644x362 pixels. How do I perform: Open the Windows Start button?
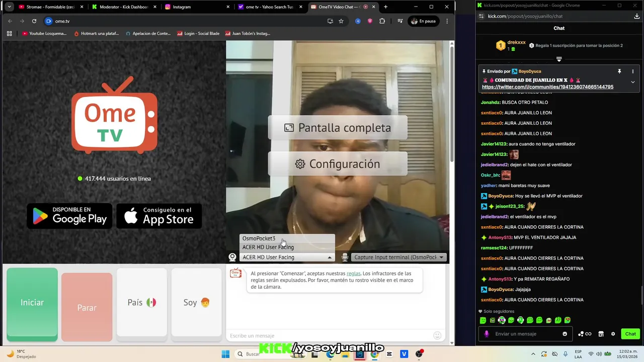point(225,354)
